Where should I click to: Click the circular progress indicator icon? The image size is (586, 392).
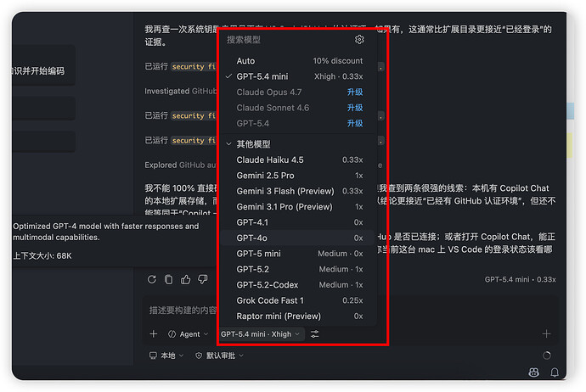pos(546,356)
